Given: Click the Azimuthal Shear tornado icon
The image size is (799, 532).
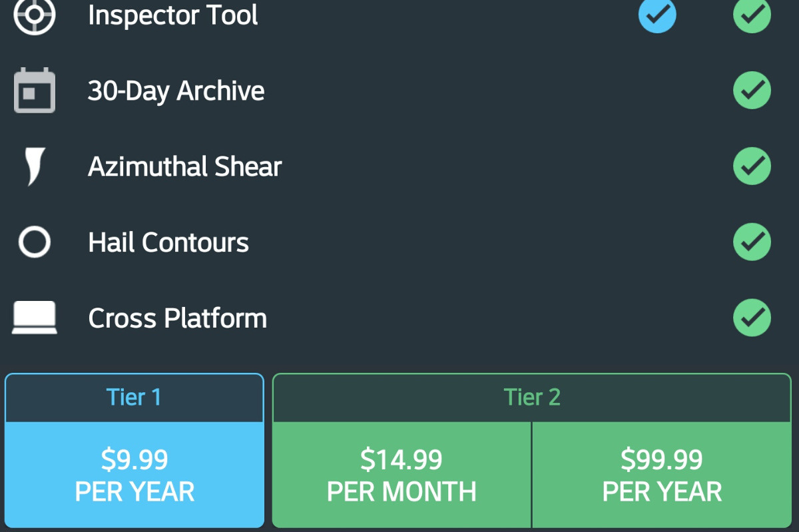Looking at the screenshot, I should point(35,166).
